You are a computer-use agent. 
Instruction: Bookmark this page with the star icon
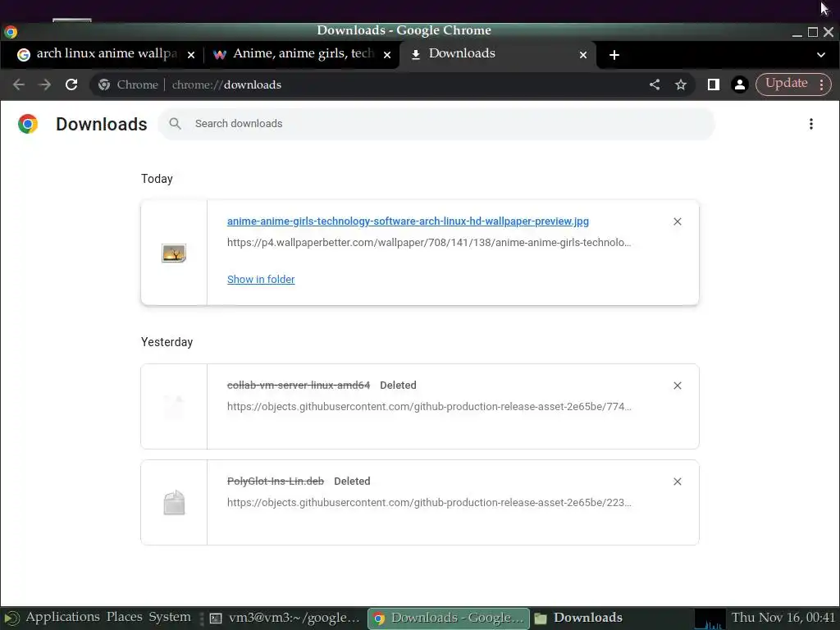click(x=680, y=84)
